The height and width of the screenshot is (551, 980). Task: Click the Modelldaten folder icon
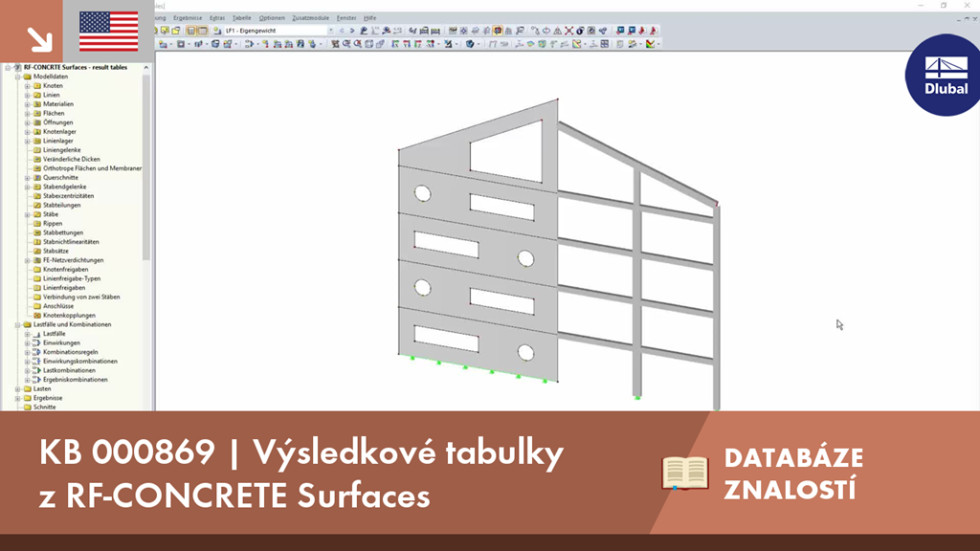(27, 77)
